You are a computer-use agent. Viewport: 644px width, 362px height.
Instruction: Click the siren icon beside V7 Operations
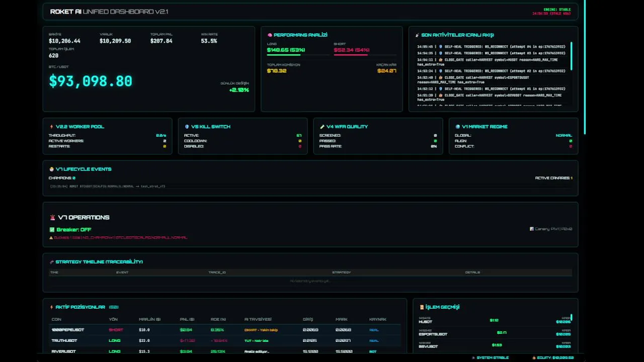tap(52, 218)
